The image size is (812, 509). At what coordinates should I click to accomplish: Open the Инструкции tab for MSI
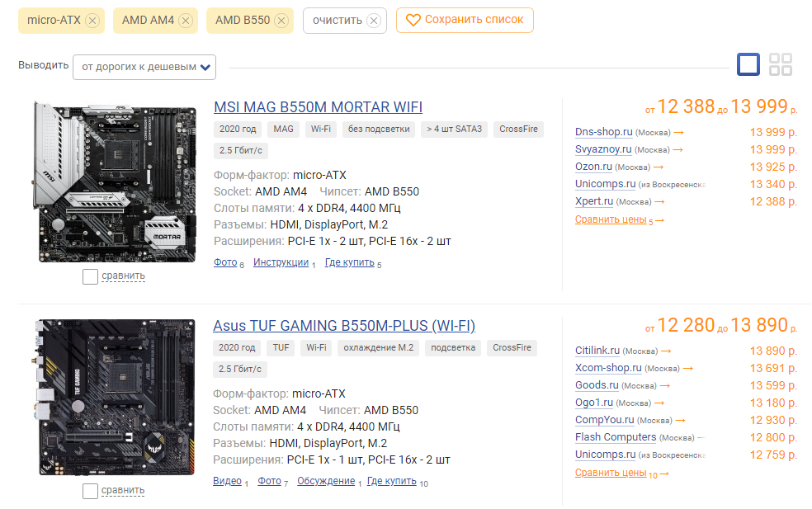(x=281, y=262)
